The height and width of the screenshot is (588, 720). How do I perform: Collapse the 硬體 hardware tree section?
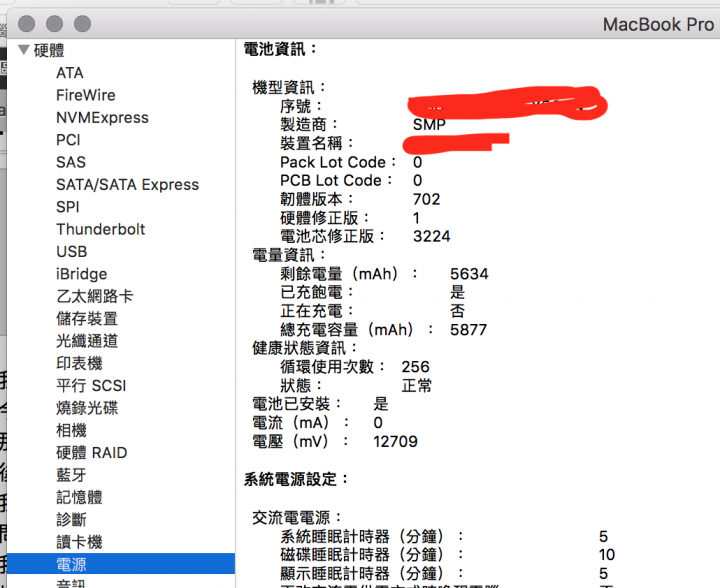(24, 50)
